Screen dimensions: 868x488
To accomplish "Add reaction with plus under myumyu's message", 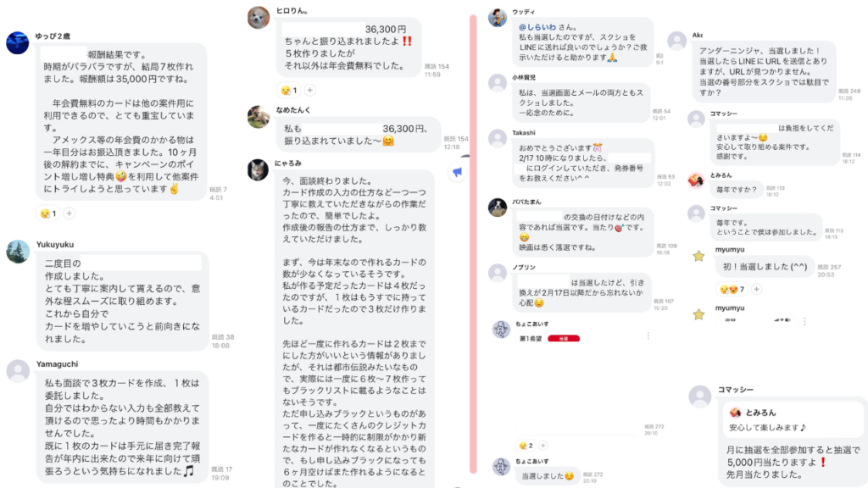I will coord(756,289).
